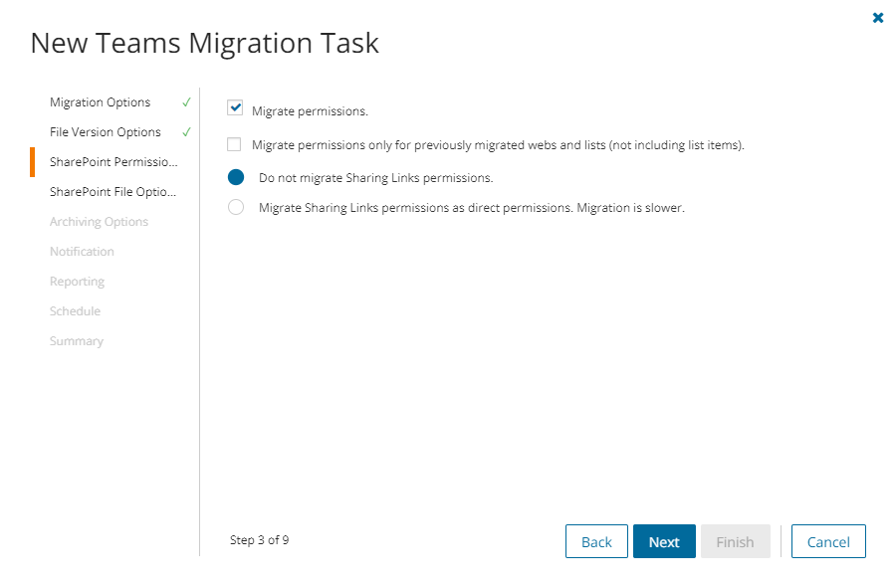The width and height of the screenshot is (896, 588).
Task: Enable permissions only for previously migrated webs
Action: (234, 144)
